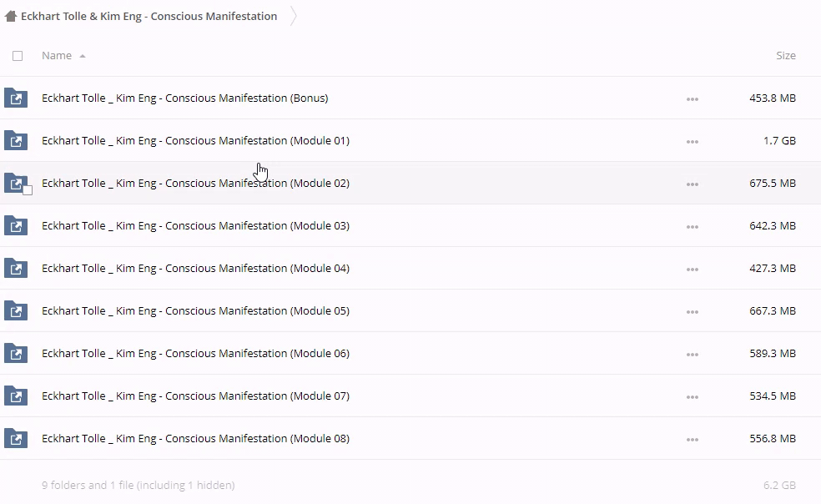
Task: Sort by Size column header
Action: [786, 56]
